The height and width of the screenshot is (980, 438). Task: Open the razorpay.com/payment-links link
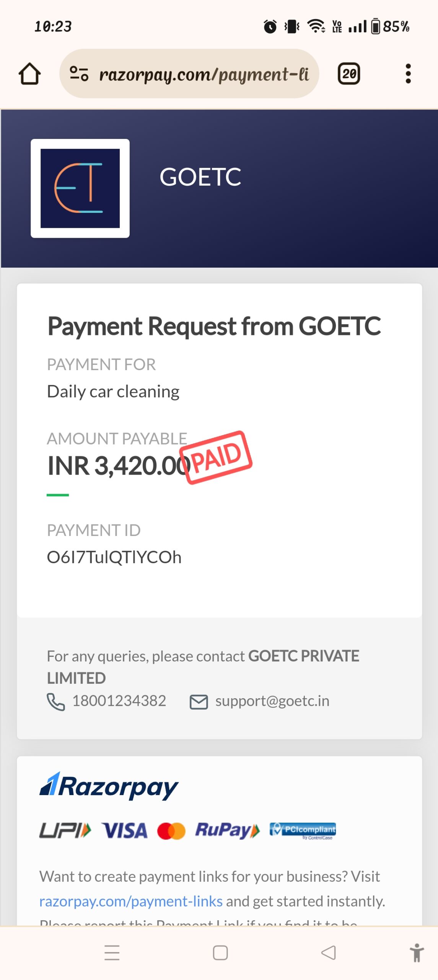coord(131,901)
